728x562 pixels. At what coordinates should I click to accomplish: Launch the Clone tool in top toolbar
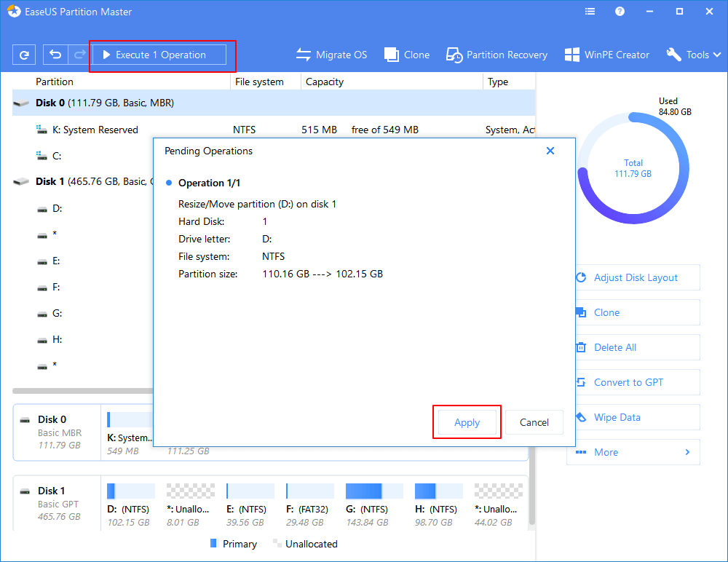click(407, 55)
